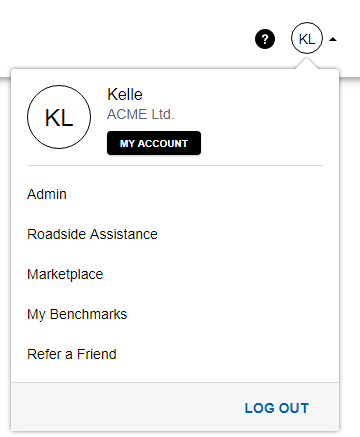
Task: Open My Benchmarks
Action: (x=77, y=314)
